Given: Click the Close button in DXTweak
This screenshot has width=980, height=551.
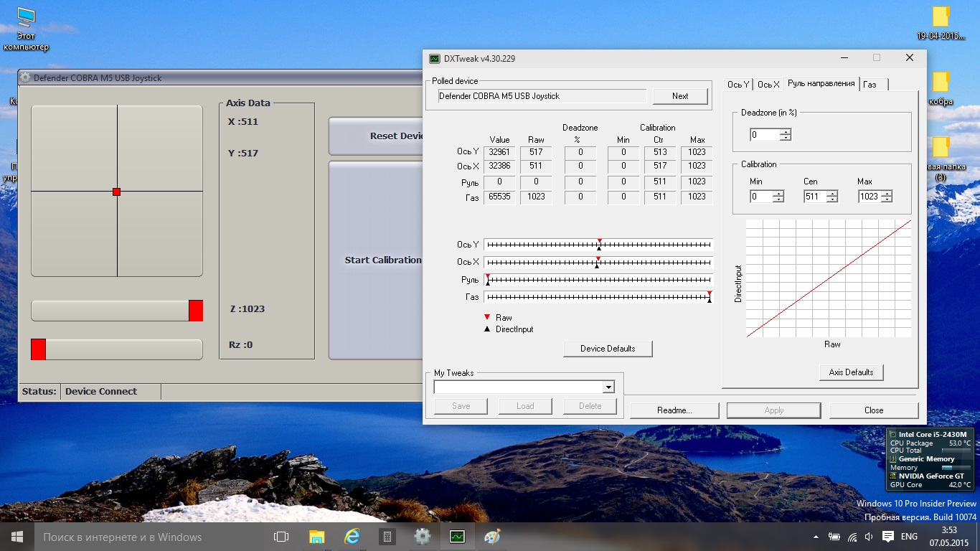Looking at the screenshot, I should click(874, 410).
